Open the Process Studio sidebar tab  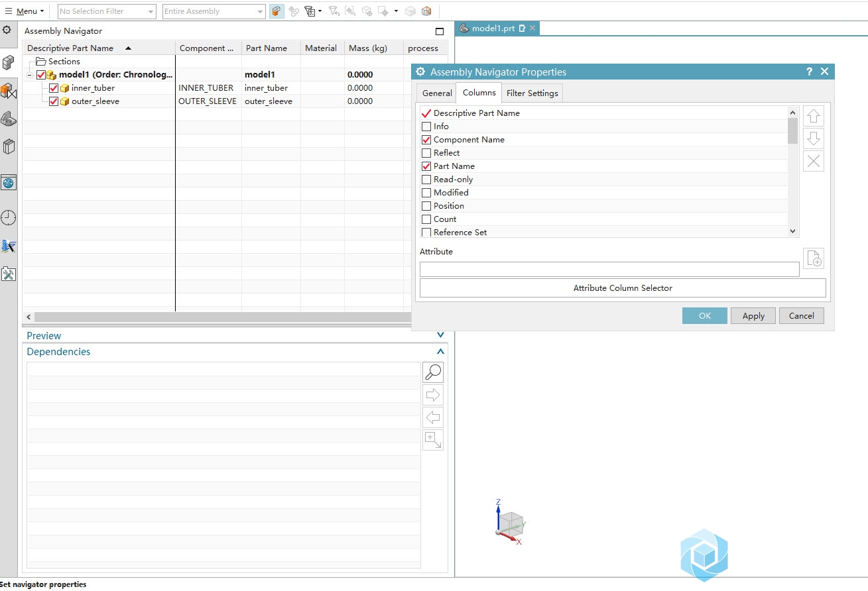pyautogui.click(x=8, y=246)
